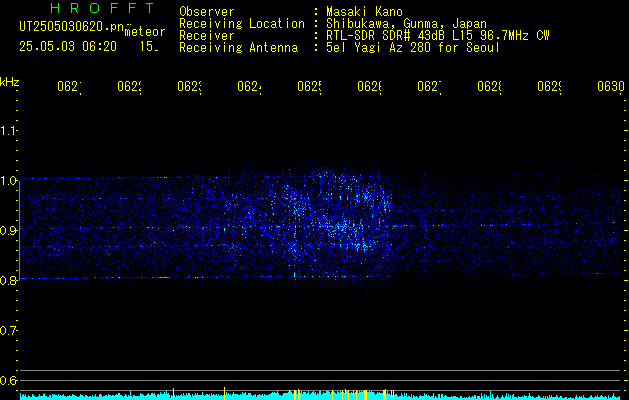Click the cyan signal power graph at the bottom
629x400 pixels.
[321, 395]
